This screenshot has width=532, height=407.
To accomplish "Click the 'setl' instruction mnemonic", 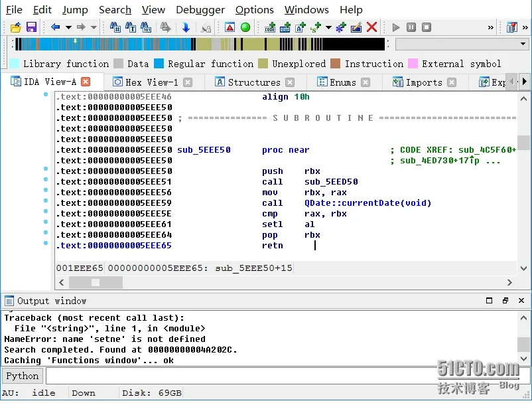I will [x=272, y=224].
